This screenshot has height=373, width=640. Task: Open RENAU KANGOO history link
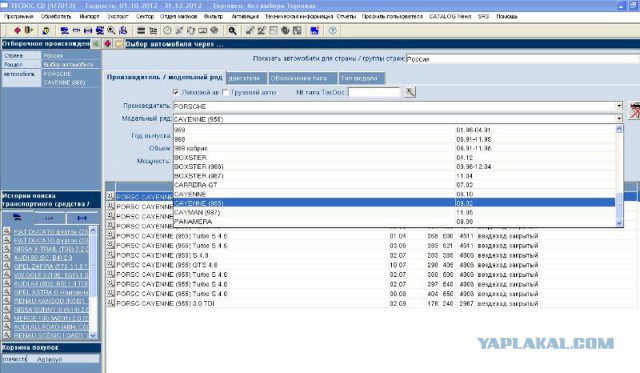tap(51, 301)
